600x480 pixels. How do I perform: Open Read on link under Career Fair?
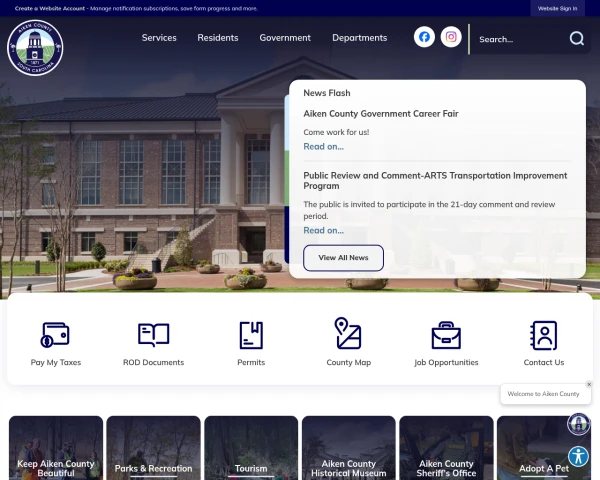[323, 146]
